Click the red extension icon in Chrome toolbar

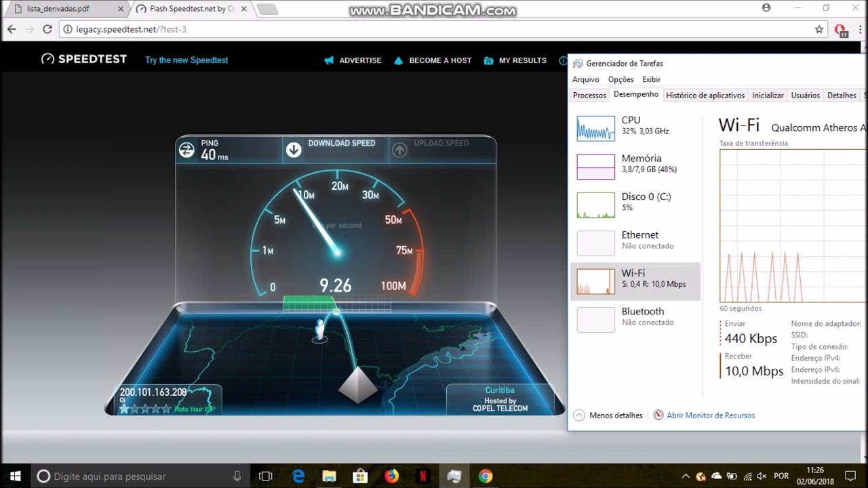[841, 30]
